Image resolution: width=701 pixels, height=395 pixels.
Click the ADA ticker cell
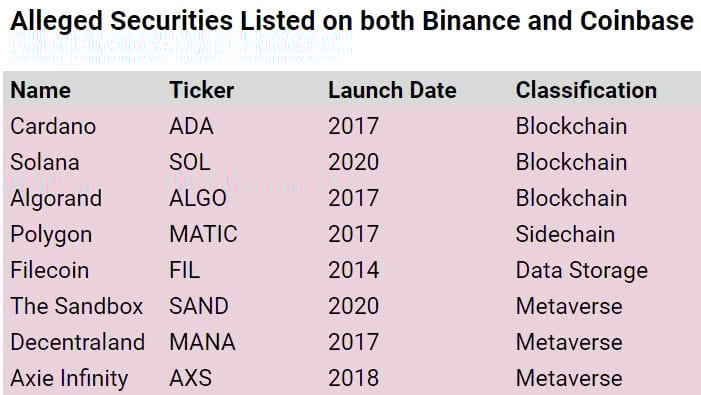pos(191,126)
